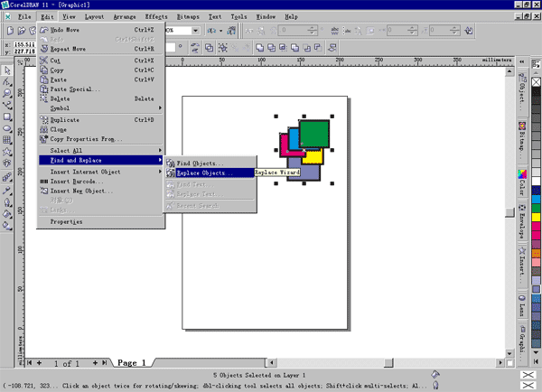Click the no-color X swatch
This screenshot has width=542, height=392.
536,82
